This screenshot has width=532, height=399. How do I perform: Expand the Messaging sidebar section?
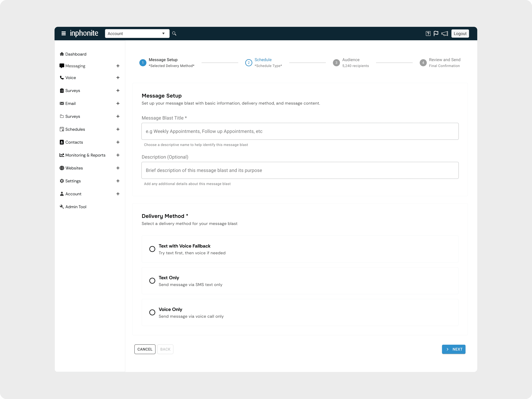click(118, 66)
